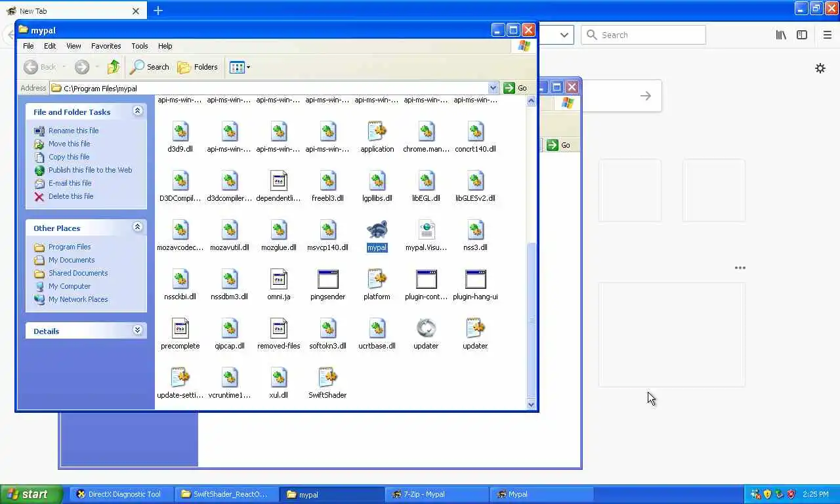
Task: Select mozglue.dll file icon
Action: (279, 230)
